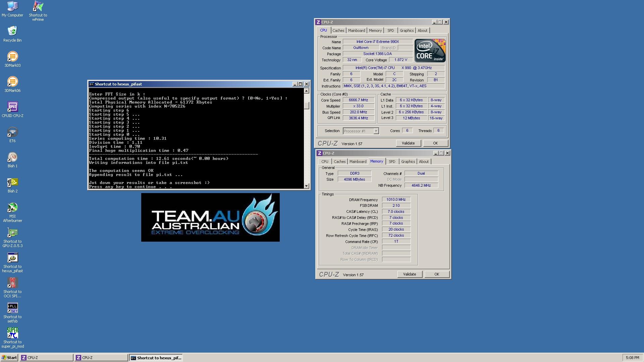Viewport: 644px width, 362px height.
Task: Select the hexus_pifast desktop shortcut
Action: coord(12,262)
